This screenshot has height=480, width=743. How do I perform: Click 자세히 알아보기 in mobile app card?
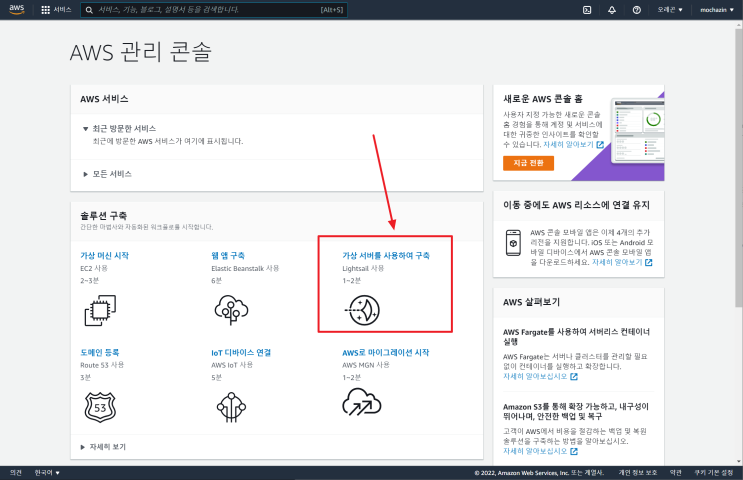[617, 263]
